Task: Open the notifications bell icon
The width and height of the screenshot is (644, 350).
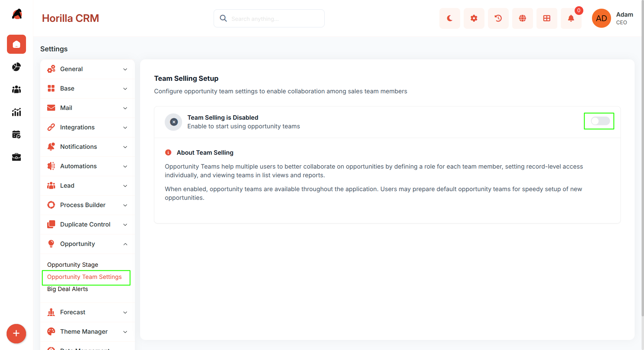Action: click(x=571, y=18)
